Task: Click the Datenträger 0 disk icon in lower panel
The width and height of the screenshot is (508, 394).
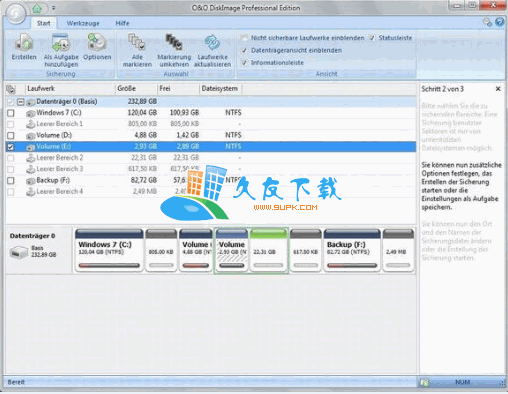Action: click(x=18, y=252)
